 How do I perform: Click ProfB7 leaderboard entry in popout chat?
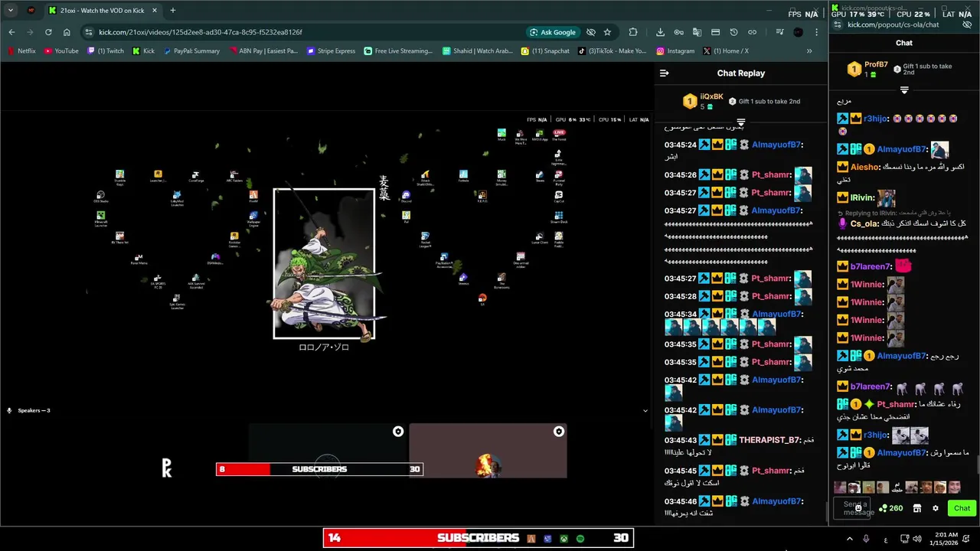click(x=867, y=69)
